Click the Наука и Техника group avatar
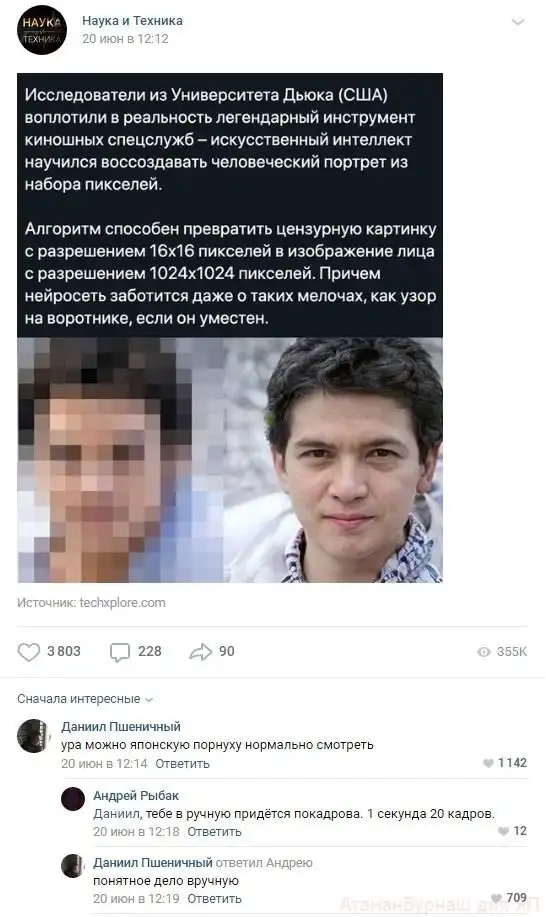The height and width of the screenshot is (917, 546). click(42, 30)
